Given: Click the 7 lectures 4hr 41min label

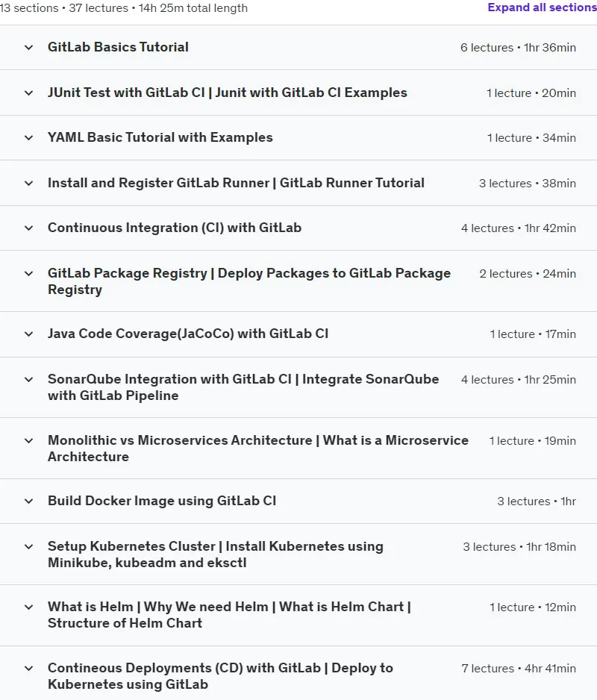Looking at the screenshot, I should point(519,669).
